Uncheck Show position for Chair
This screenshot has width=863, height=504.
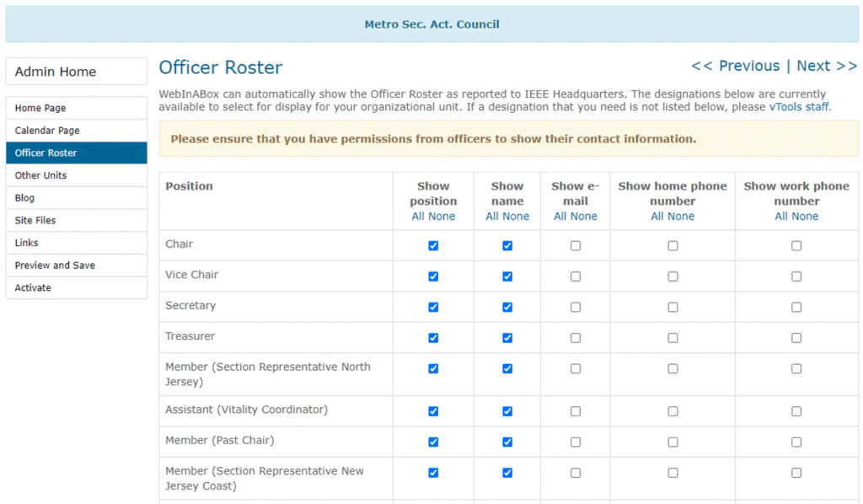click(x=433, y=245)
